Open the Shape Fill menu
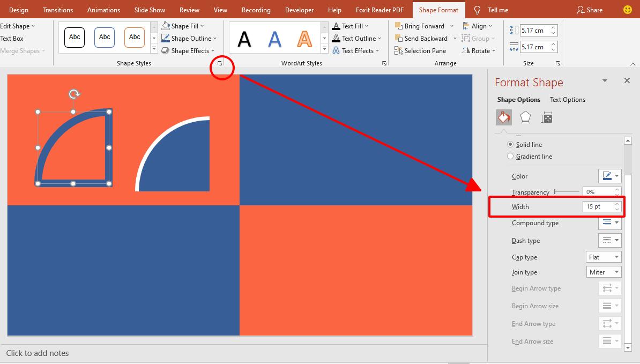This screenshot has width=640, height=364. pos(182,26)
